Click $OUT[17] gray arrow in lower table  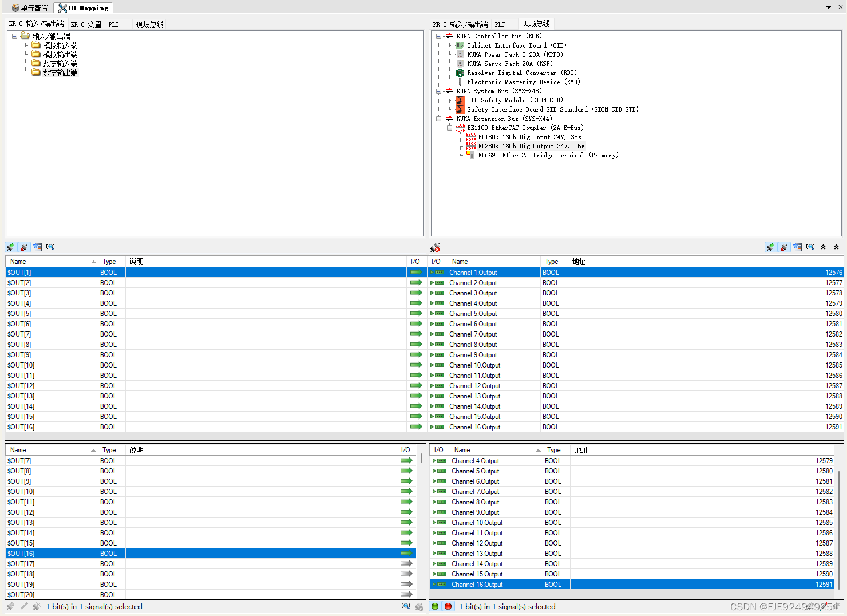406,564
